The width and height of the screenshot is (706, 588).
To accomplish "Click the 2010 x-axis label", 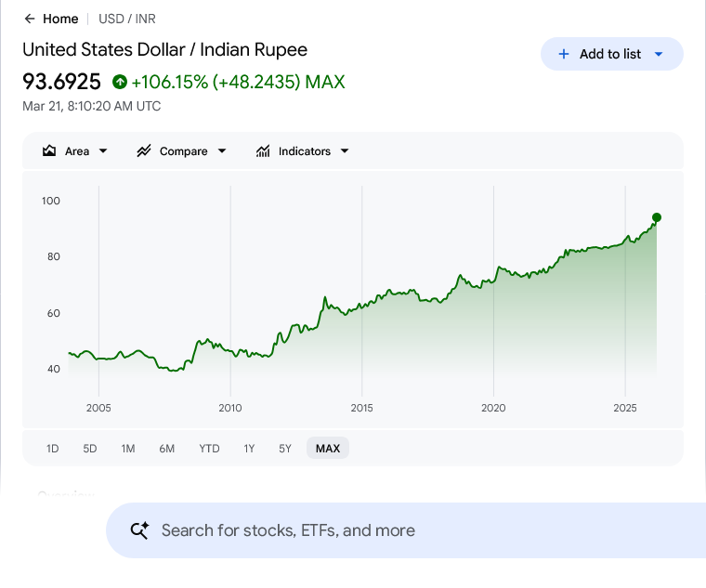I will [x=230, y=408].
